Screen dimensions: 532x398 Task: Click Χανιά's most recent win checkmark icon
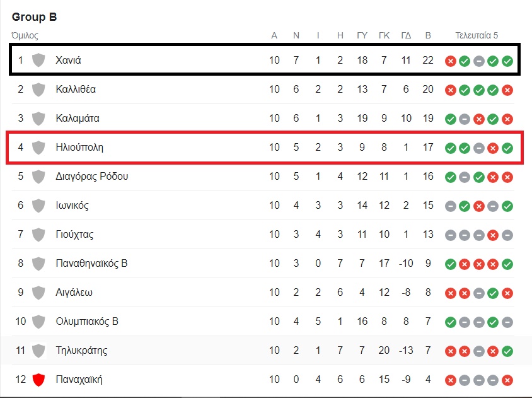click(507, 61)
